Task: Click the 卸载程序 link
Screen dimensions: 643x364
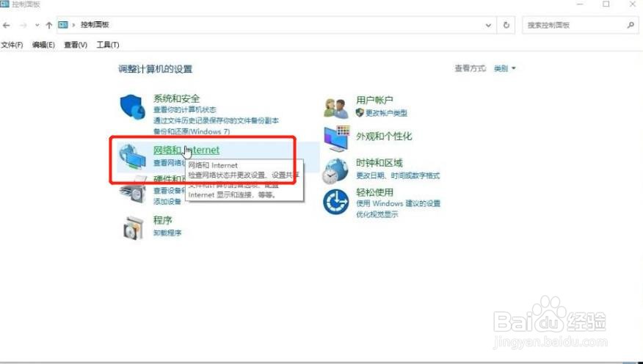Action: point(167,233)
